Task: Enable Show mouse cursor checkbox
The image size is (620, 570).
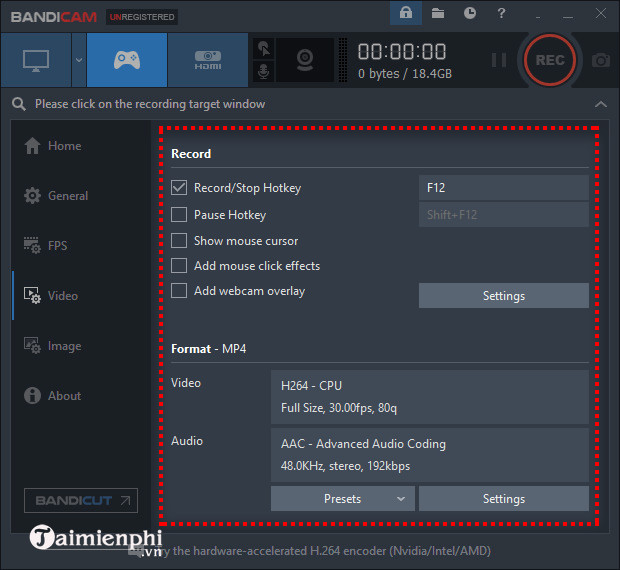Action: (x=179, y=240)
